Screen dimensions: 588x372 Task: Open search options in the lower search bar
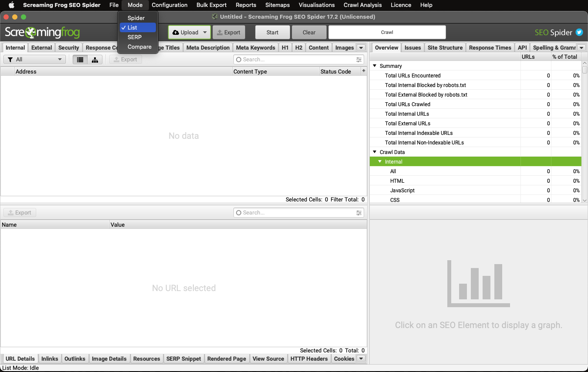[359, 213]
